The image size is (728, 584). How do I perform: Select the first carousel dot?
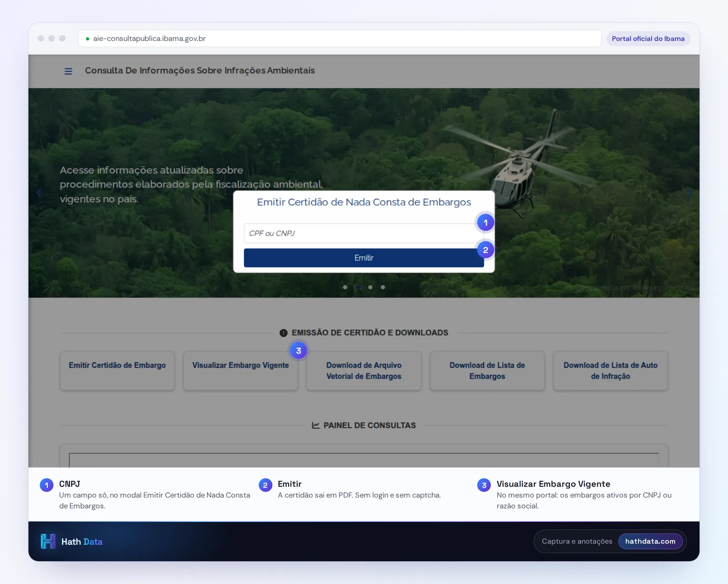tap(345, 287)
